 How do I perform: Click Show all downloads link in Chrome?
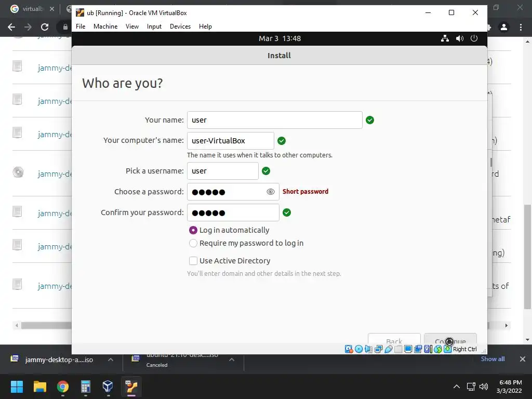coord(493,359)
